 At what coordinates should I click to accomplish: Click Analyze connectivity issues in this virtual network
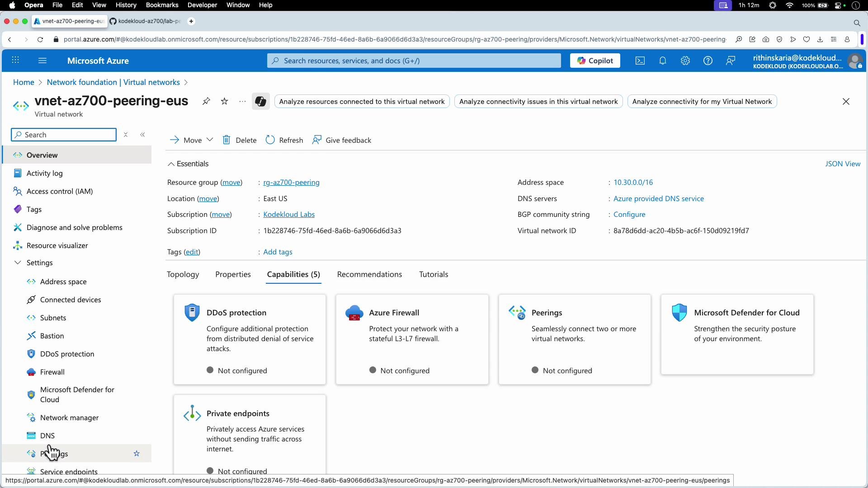coord(538,102)
